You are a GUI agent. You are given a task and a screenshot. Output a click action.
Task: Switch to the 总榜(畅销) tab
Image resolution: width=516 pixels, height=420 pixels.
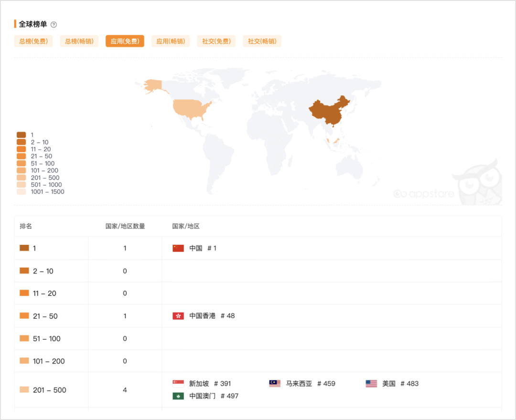tap(79, 41)
